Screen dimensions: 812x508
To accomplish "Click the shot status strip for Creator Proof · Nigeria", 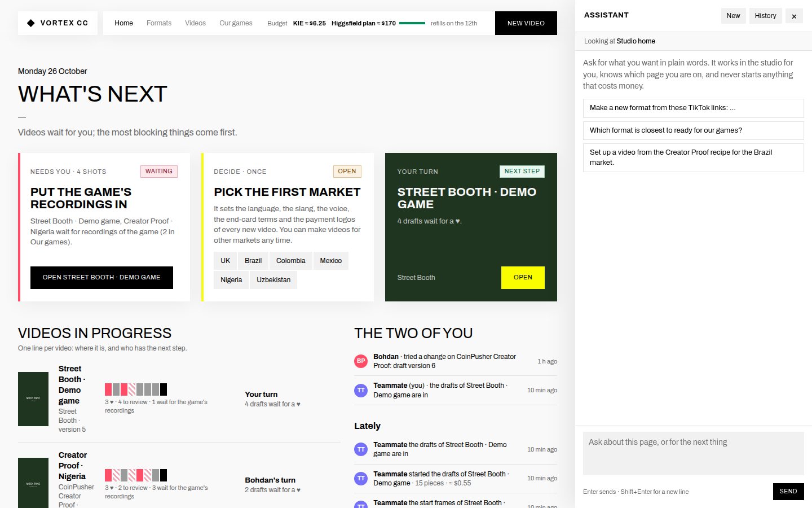I will (x=136, y=475).
